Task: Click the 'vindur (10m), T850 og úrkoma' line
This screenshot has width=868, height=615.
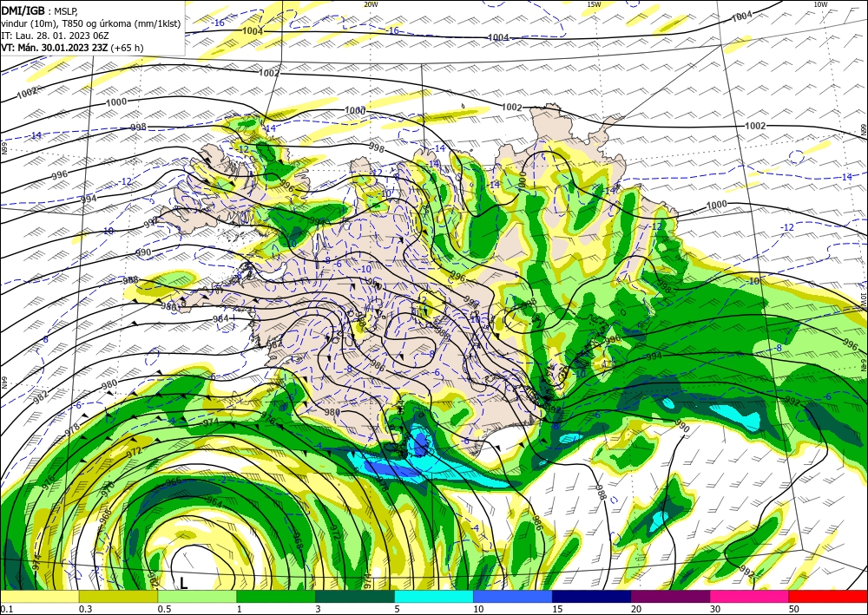Action: (91, 23)
